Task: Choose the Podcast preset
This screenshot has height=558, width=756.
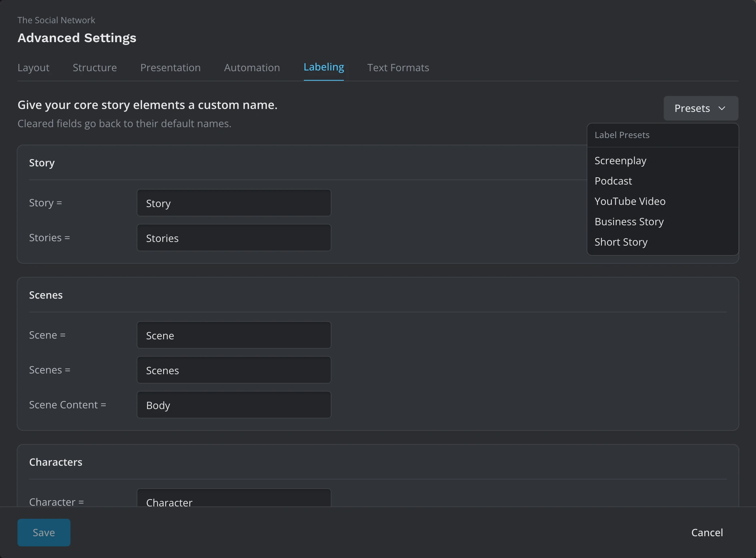Action: coord(663,181)
